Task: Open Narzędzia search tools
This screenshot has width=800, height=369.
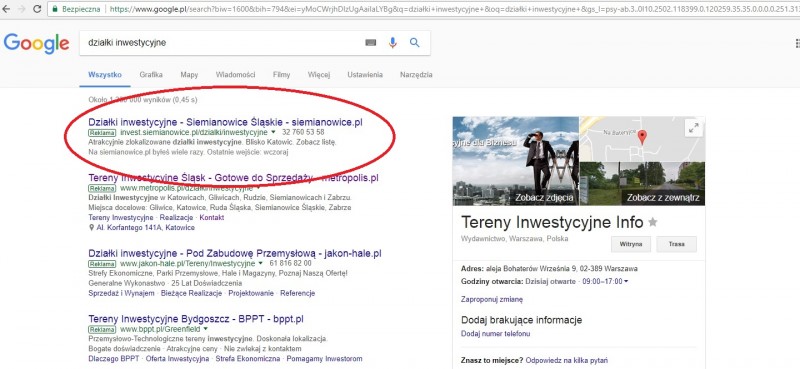Action: (416, 75)
